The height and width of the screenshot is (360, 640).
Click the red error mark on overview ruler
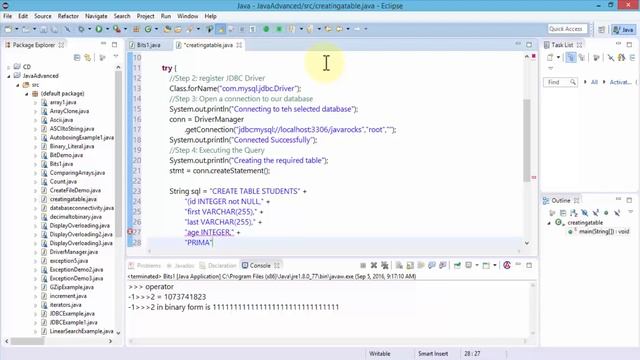(x=533, y=178)
